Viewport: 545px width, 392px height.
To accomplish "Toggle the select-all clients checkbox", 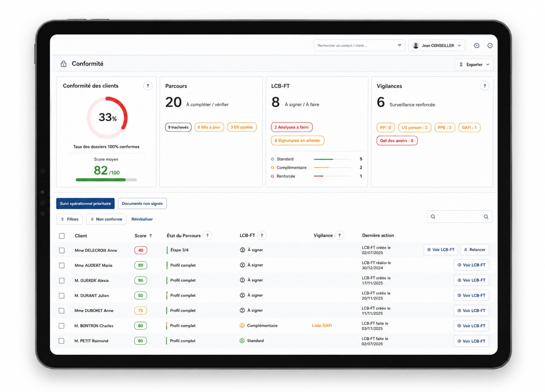I will pos(62,236).
